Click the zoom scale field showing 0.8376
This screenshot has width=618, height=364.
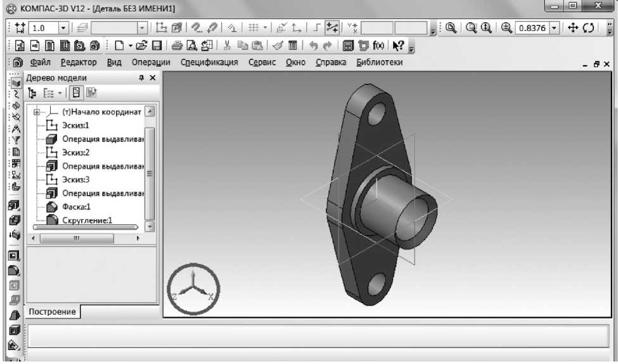click(532, 28)
